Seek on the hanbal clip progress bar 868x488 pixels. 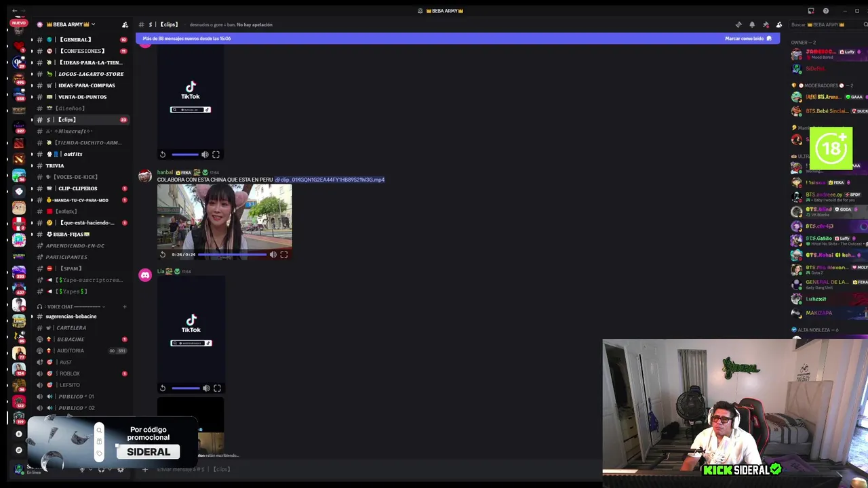(x=232, y=255)
